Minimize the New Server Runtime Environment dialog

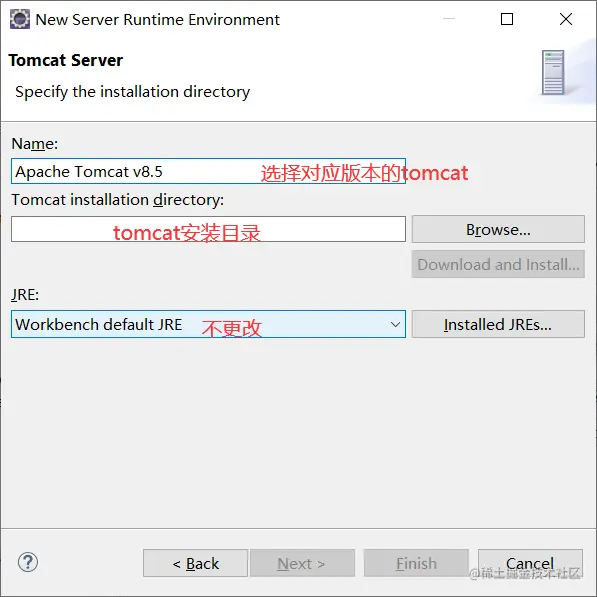click(449, 19)
